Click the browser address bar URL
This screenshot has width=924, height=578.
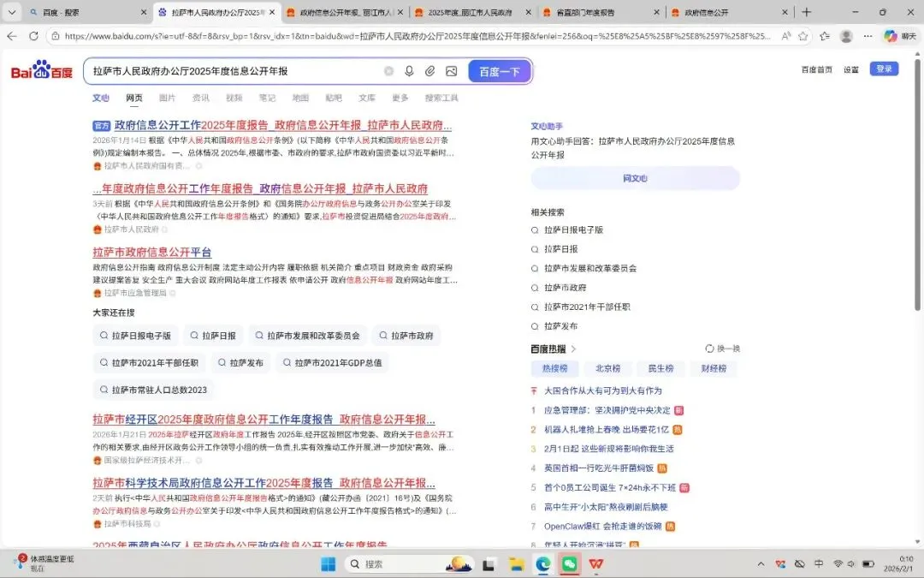click(418, 36)
